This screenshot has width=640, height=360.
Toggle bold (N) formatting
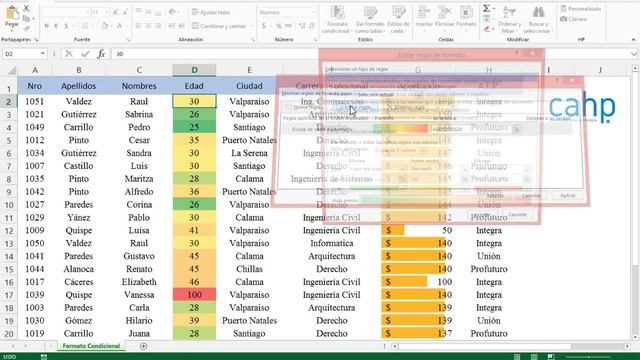tap(47, 26)
